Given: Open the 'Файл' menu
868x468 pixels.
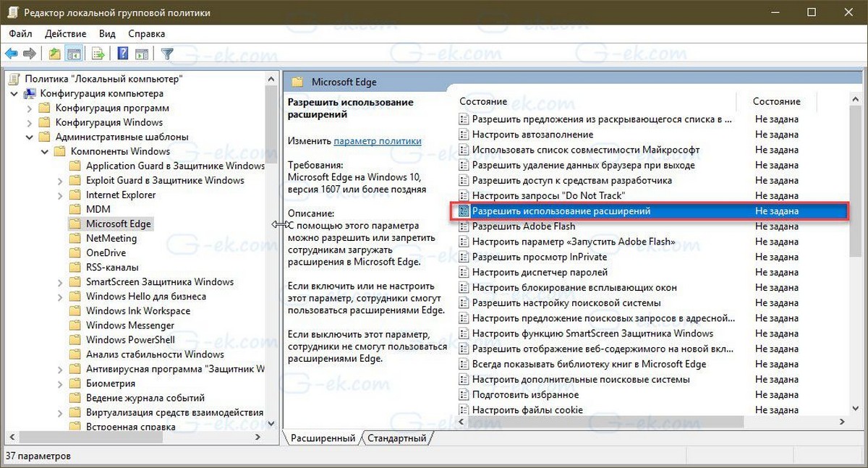Looking at the screenshot, I should (x=21, y=33).
